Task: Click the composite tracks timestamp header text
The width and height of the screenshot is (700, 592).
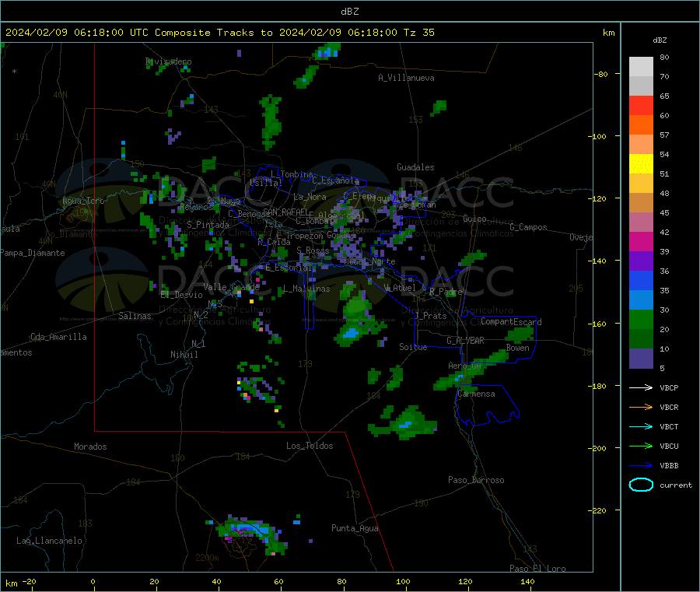Action: pyautogui.click(x=219, y=33)
